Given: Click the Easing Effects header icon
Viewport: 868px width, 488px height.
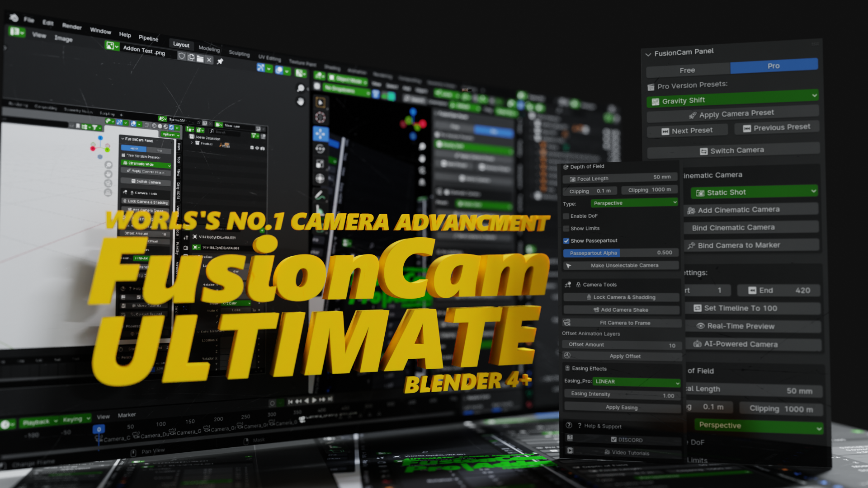Looking at the screenshot, I should pyautogui.click(x=567, y=368).
